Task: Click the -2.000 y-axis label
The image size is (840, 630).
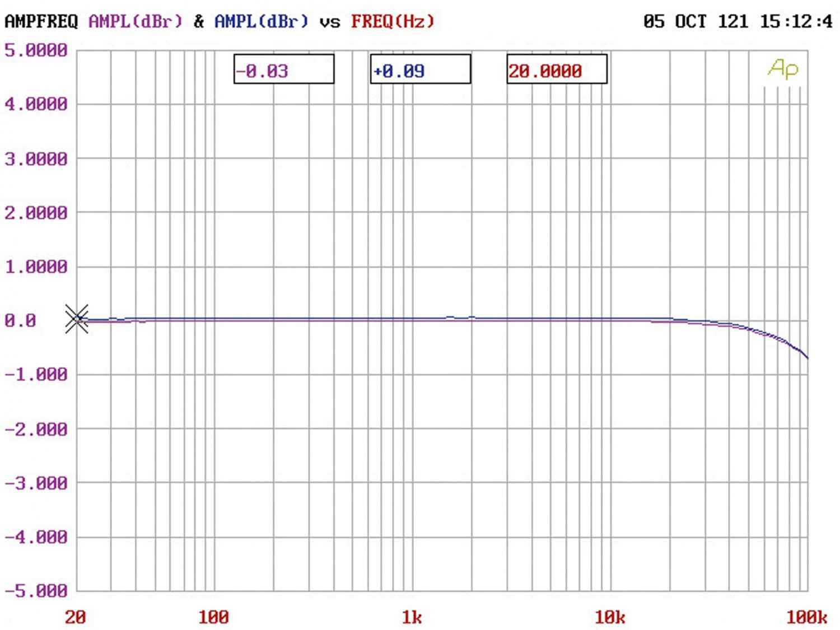Action: coord(36,429)
